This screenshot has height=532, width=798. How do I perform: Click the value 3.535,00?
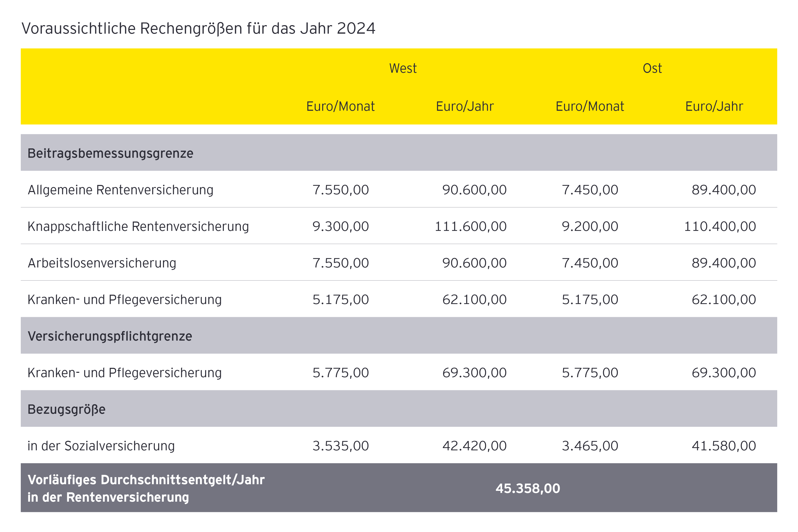(x=340, y=446)
